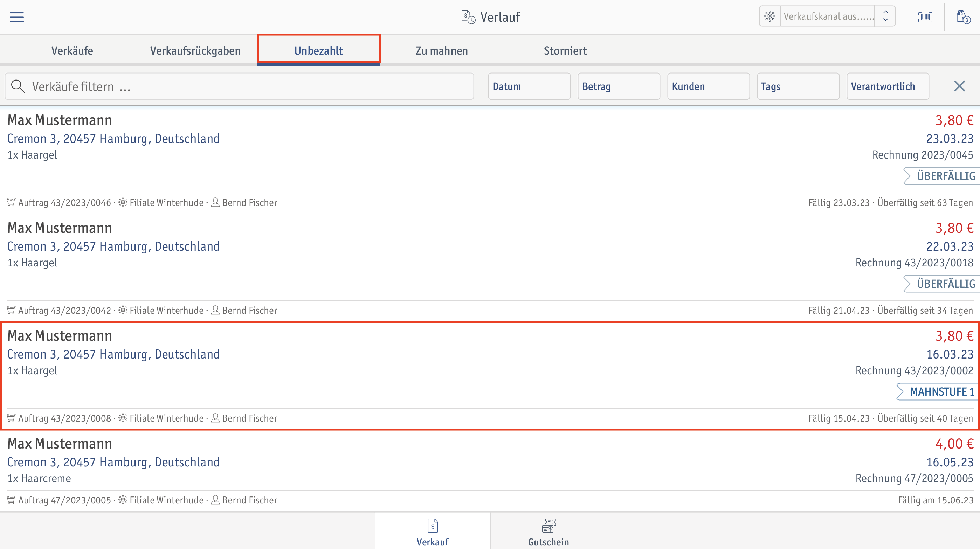This screenshot has width=980, height=549.
Task: Select the Unbezahlt tab
Action: [318, 50]
